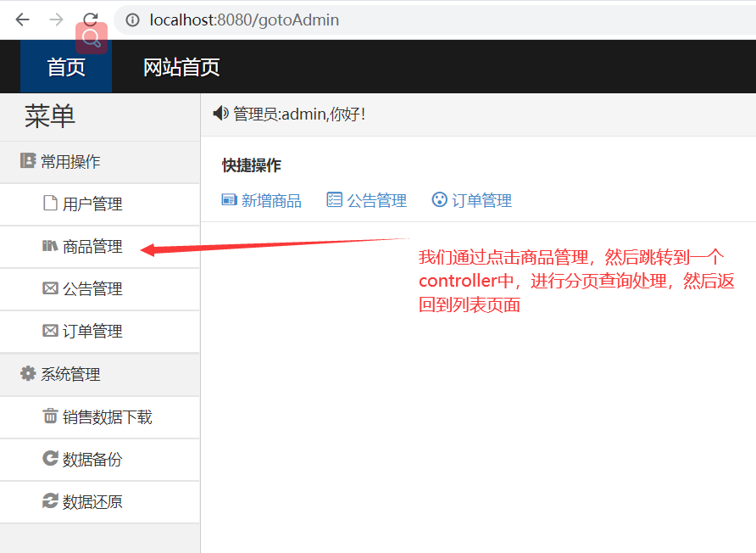Viewport: 756px width, 553px height.
Task: Click the address bar URL localhost:8080/gotoAdmin
Action: pyautogui.click(x=244, y=20)
